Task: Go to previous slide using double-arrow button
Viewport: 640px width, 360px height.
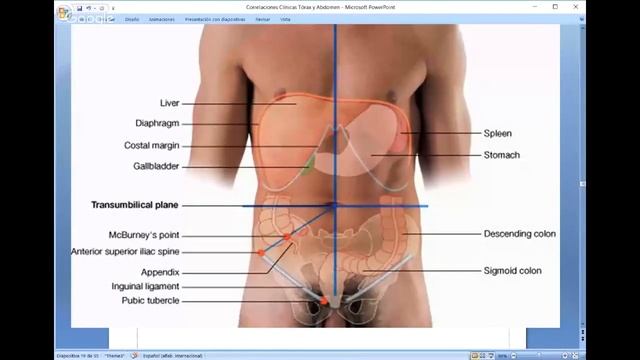Action: pos(582,333)
